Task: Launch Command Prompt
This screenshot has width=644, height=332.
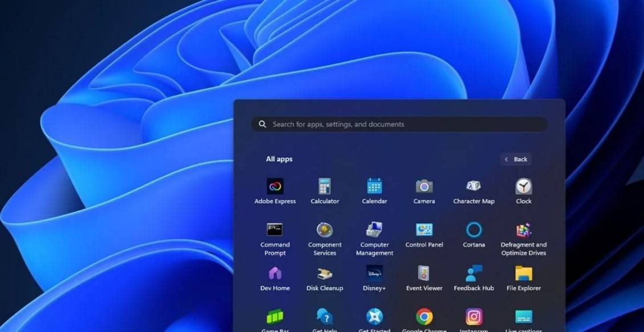Action: coord(275,230)
